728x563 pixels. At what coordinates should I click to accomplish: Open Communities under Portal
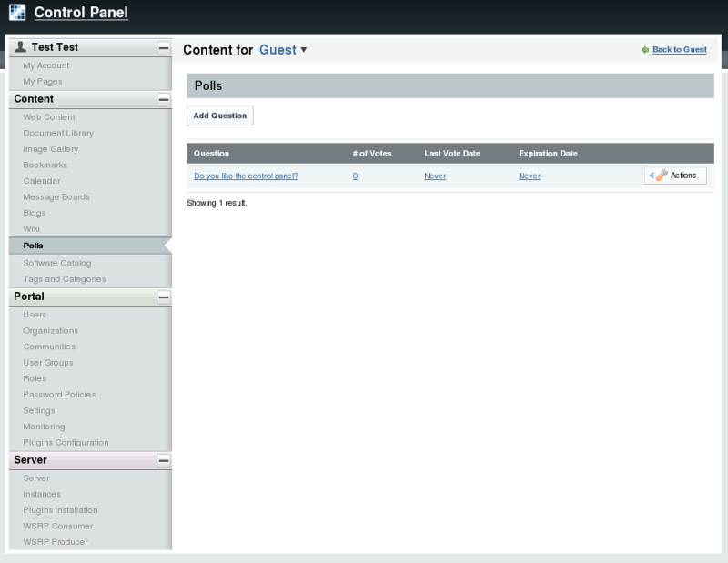pos(49,347)
